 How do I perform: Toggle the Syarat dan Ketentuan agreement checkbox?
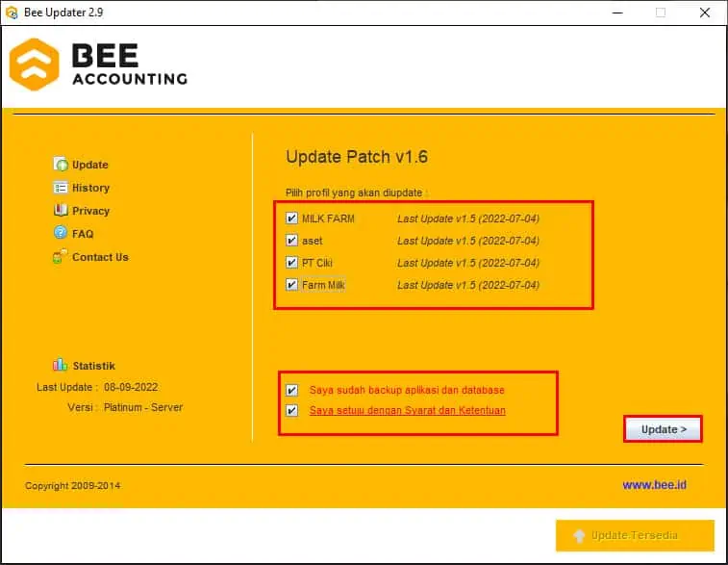point(292,410)
